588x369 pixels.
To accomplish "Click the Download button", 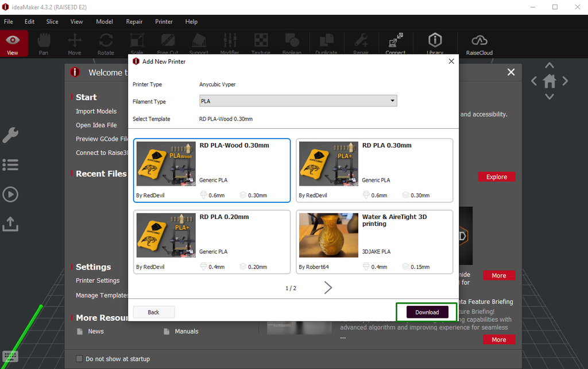I will tap(427, 312).
